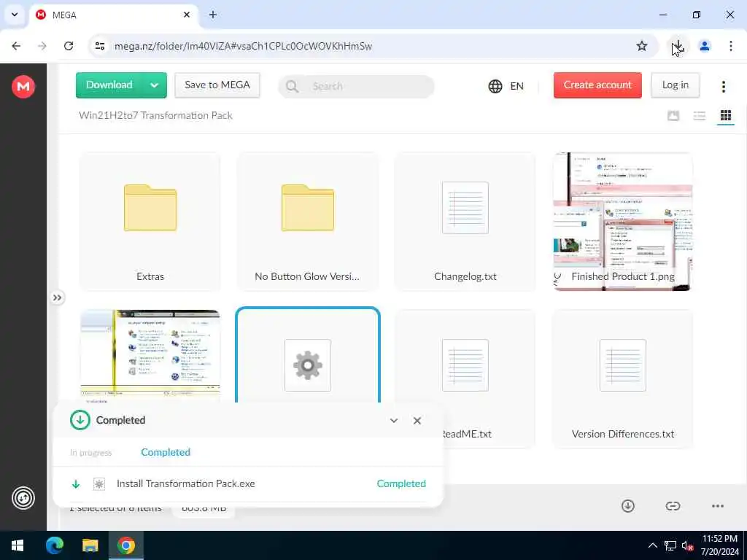Open the bottom bar more options ellipsis
Viewport: 747px width, 560px height.
(718, 506)
